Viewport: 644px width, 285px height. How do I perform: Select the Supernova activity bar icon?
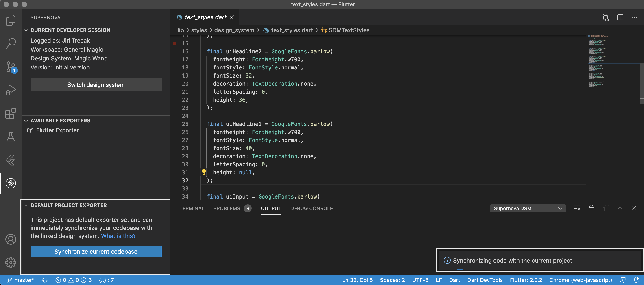(11, 183)
